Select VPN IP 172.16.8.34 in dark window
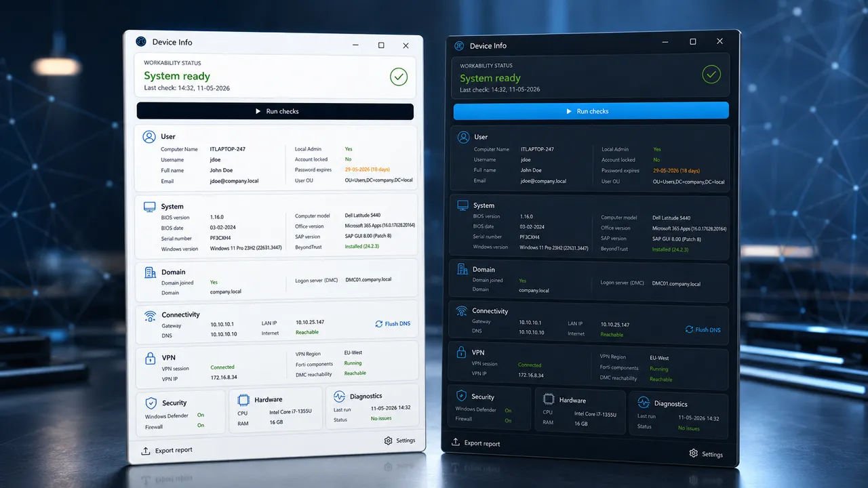Screen dimensions: 868x488 coord(532,374)
